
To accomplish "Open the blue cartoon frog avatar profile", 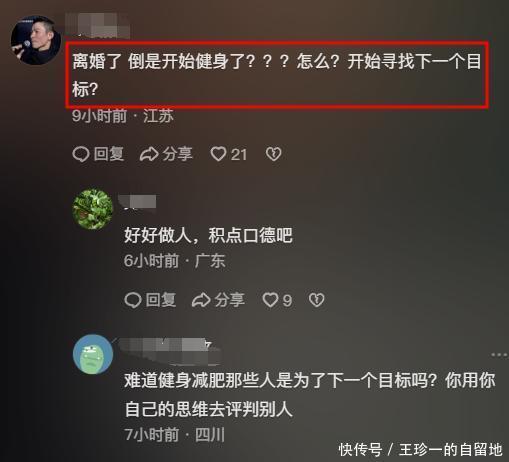I will (x=93, y=354).
